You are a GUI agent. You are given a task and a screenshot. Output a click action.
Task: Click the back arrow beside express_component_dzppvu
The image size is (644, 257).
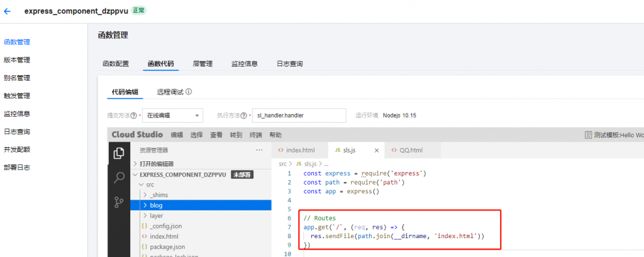(x=8, y=11)
